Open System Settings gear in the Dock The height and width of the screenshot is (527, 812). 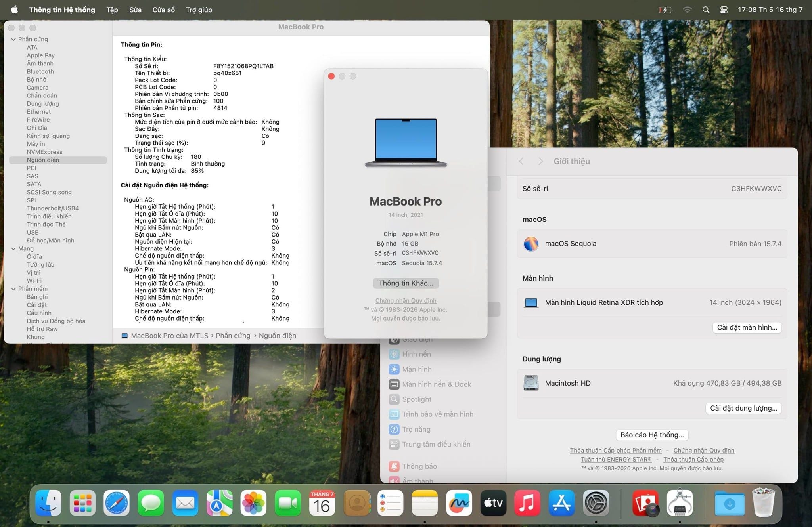(596, 503)
